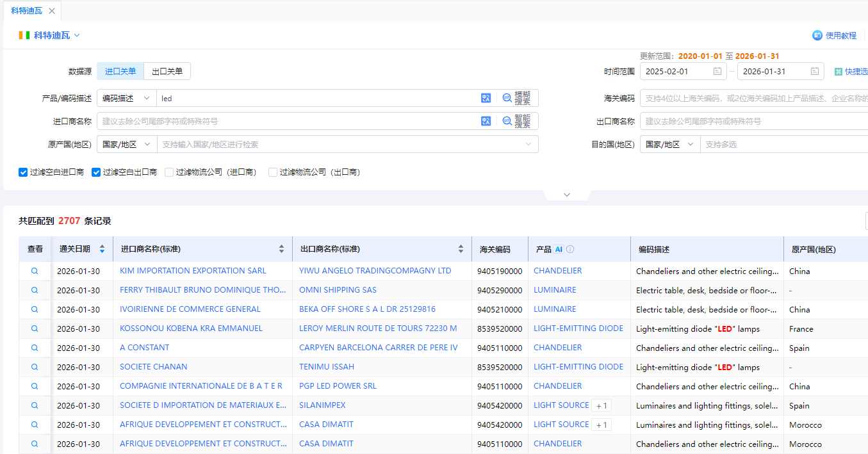868x454 pixels.
Task: Launch 智能搜索 smart search for importer name
Action: point(516,120)
